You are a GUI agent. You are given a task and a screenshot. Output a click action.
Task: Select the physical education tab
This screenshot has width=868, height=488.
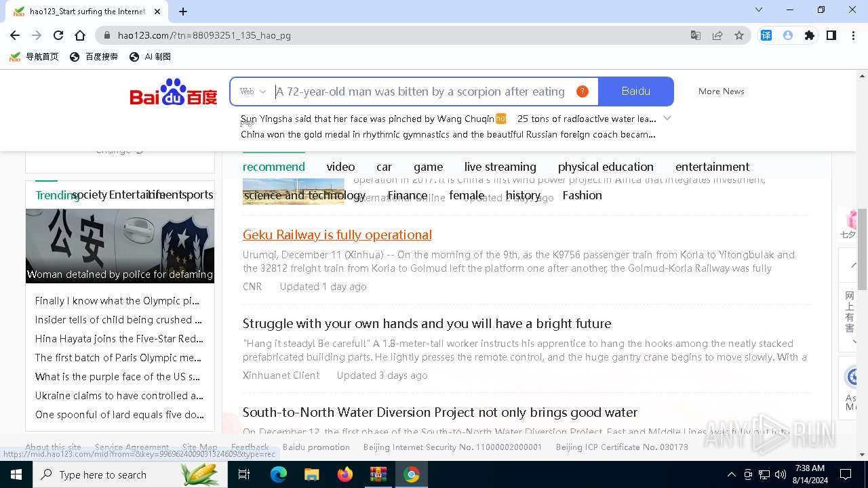coord(606,167)
